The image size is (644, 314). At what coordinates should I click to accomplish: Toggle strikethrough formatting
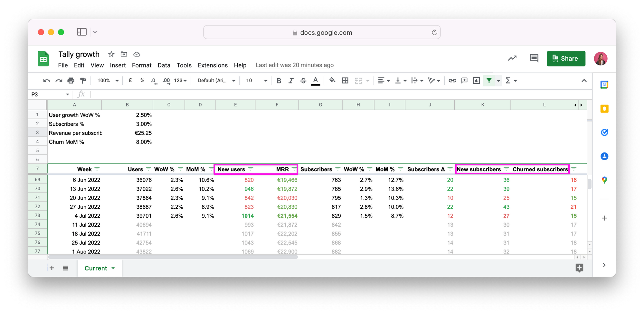(x=303, y=81)
